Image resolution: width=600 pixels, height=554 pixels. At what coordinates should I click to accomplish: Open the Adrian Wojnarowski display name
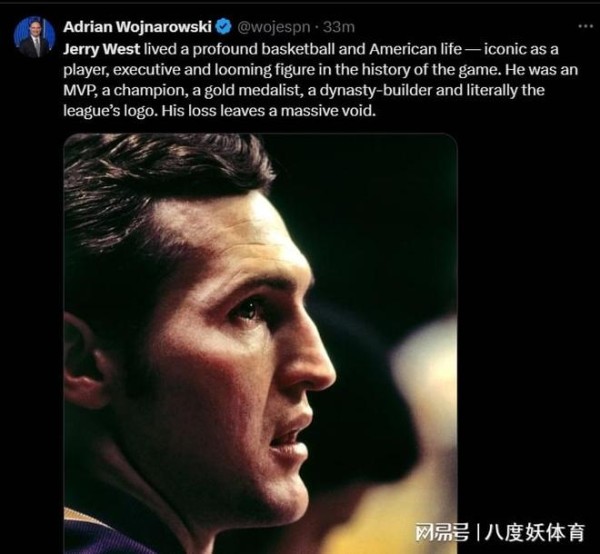(x=137, y=27)
